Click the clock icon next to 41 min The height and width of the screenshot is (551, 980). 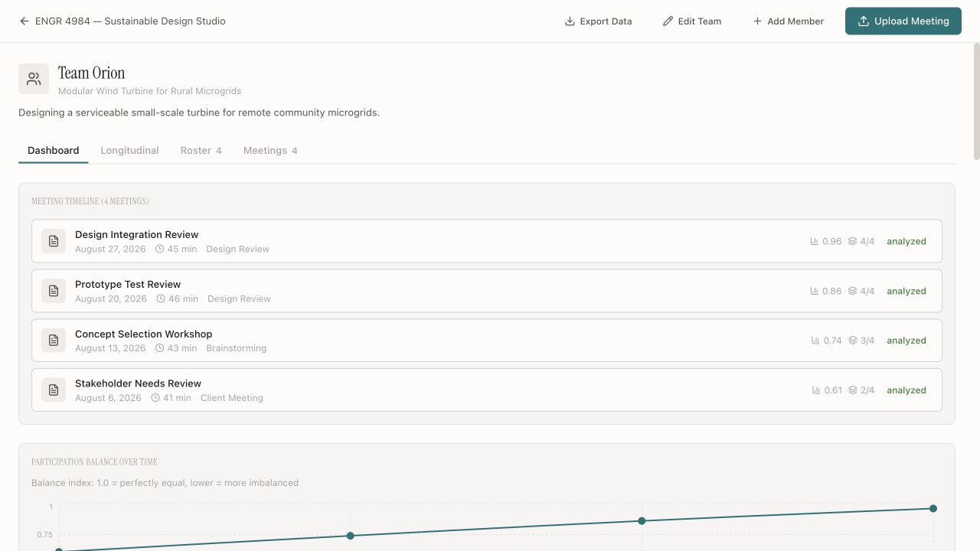(x=155, y=398)
